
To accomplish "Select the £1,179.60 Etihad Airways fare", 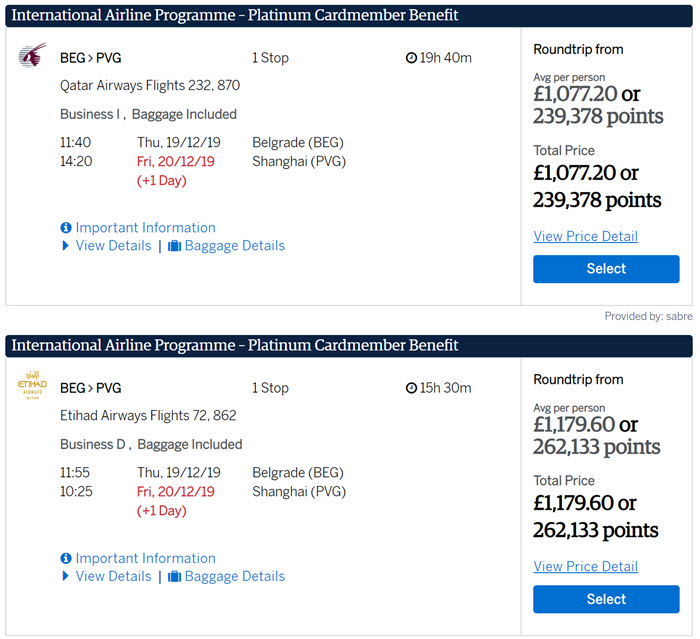I will tap(606, 599).
